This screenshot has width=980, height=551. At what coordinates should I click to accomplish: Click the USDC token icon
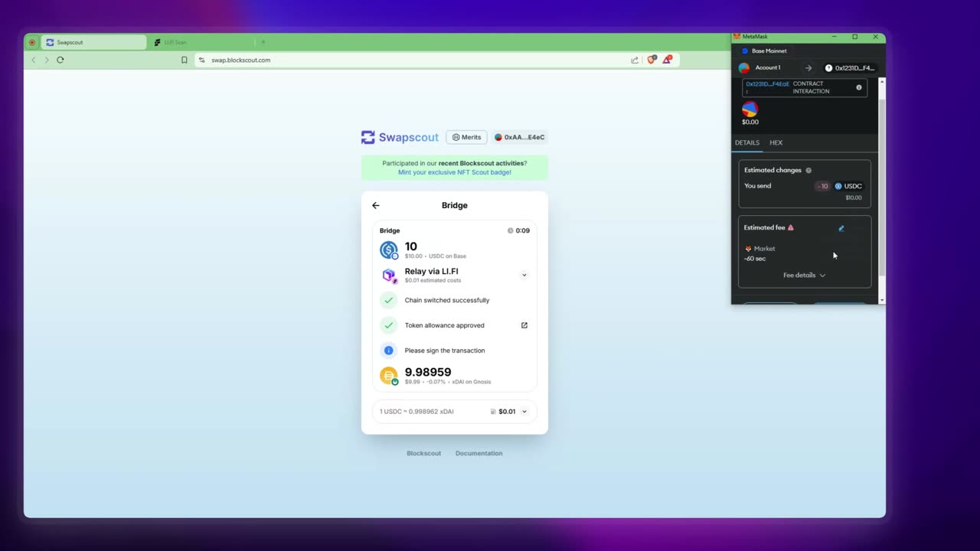[x=389, y=250]
